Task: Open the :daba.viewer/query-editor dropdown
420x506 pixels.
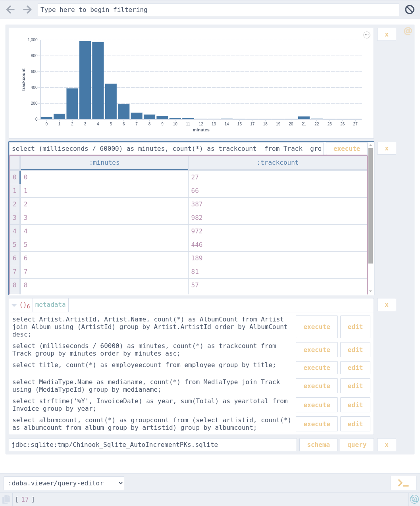Action: click(x=64, y=483)
